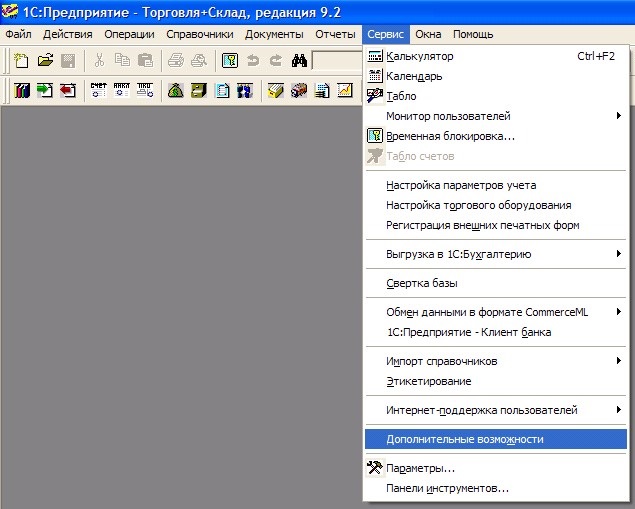Click the red arrow outgoing document icon
The height and width of the screenshot is (509, 635).
coord(68,90)
